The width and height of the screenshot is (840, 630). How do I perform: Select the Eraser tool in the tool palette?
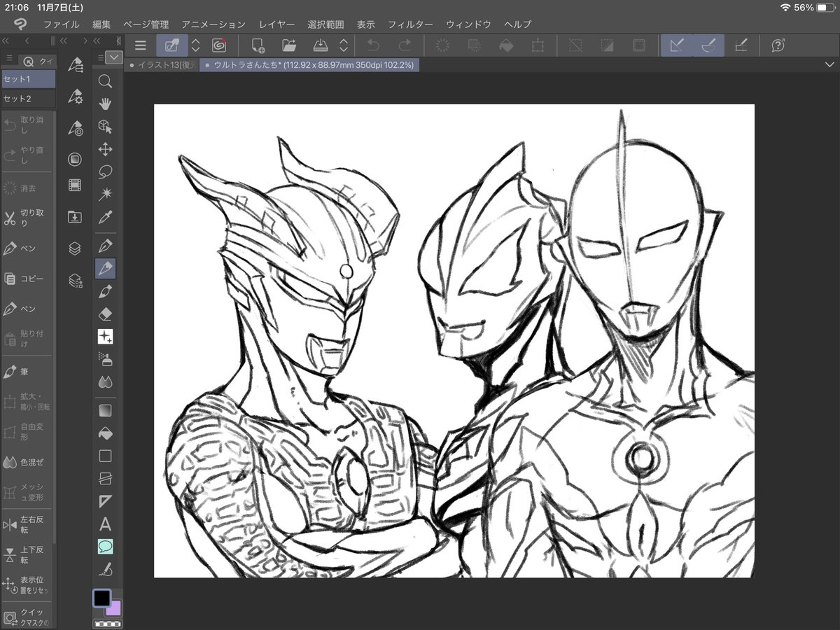pyautogui.click(x=105, y=314)
